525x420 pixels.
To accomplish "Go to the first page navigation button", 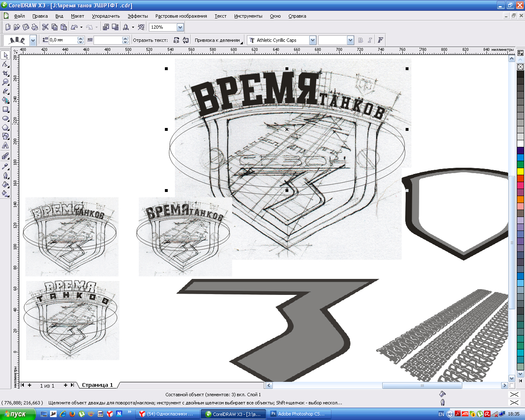I will 23,385.
